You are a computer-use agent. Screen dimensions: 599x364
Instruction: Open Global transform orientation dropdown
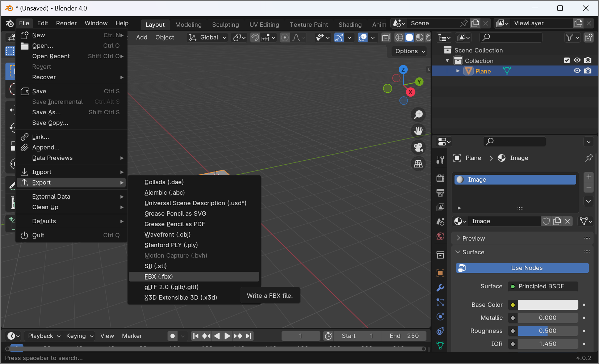tap(208, 37)
